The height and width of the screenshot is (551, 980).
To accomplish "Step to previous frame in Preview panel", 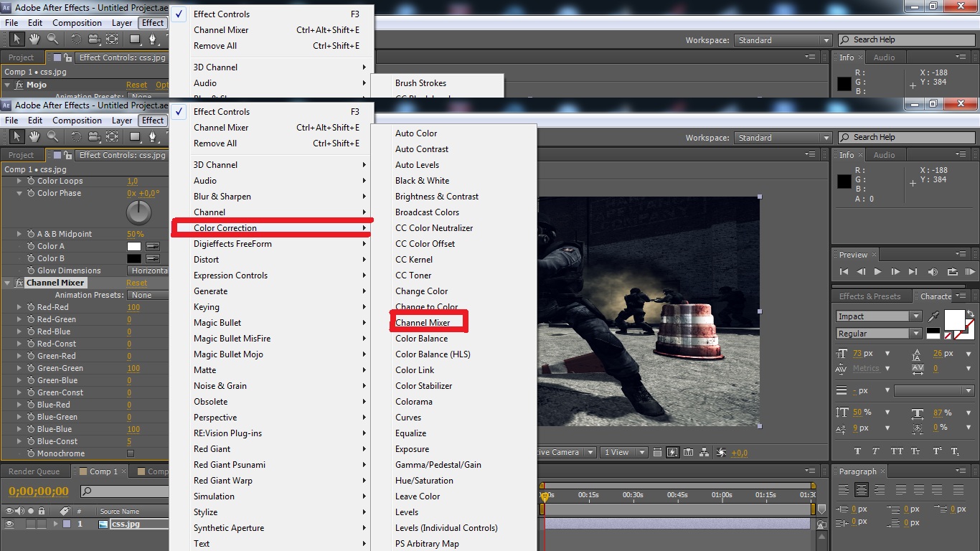I will click(860, 272).
